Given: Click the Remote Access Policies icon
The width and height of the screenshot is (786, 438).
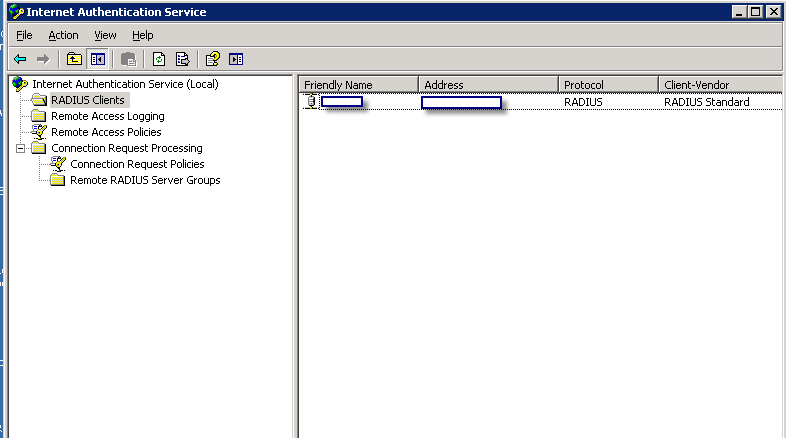Looking at the screenshot, I should (39, 132).
